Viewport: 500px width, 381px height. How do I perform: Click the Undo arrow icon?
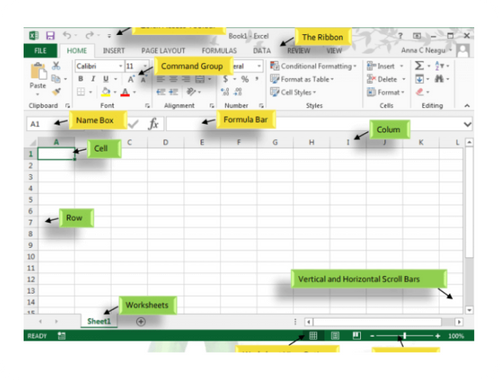click(x=67, y=35)
